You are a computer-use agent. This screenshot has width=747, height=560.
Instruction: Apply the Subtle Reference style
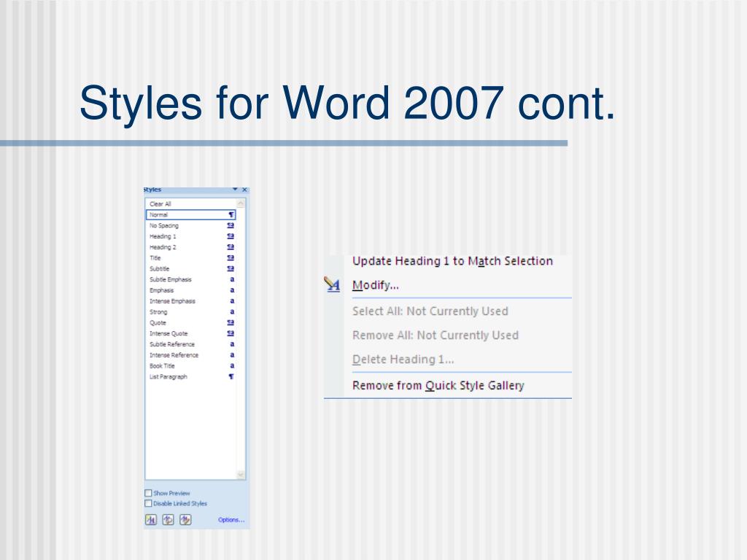point(190,344)
